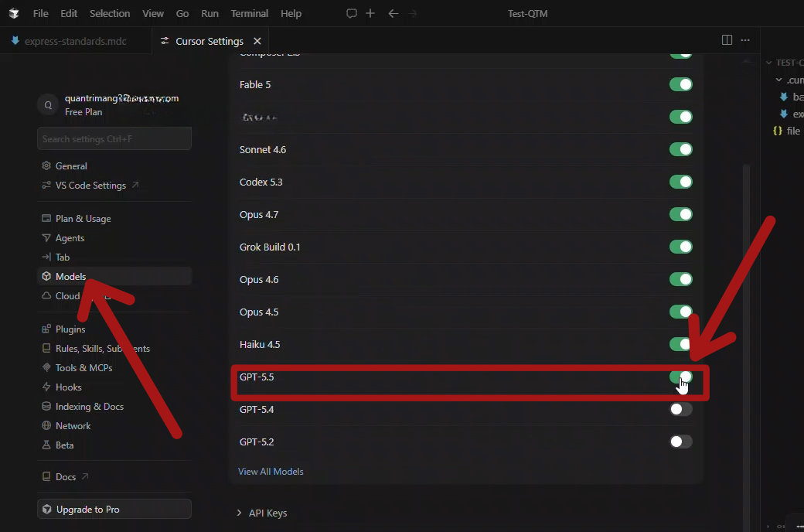Toggle the Fable 5 model switch
Viewport: 804px width, 532px height.
click(680, 84)
